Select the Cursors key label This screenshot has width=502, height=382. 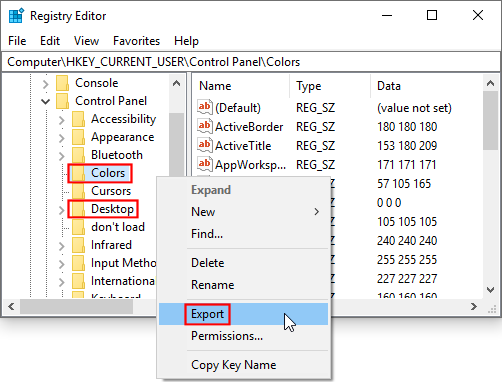(111, 191)
